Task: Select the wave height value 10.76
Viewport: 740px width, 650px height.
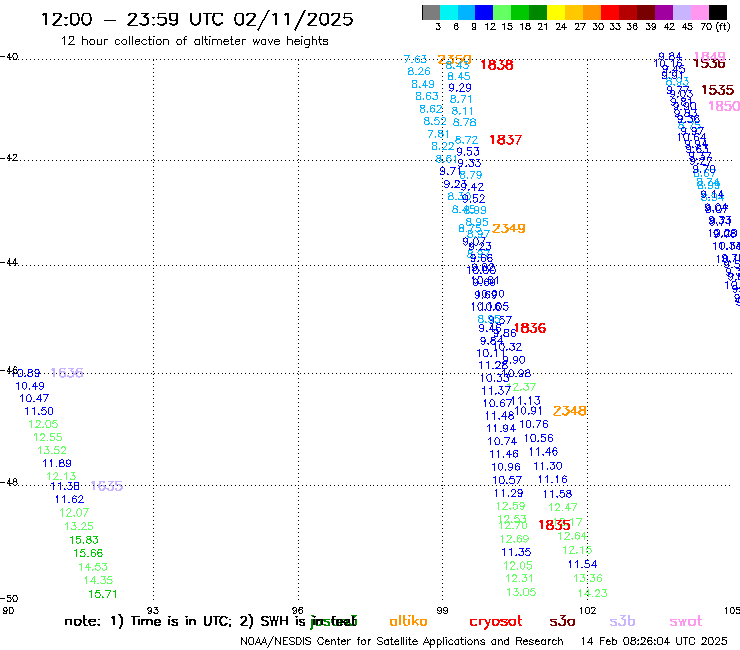Action: [x=534, y=424]
